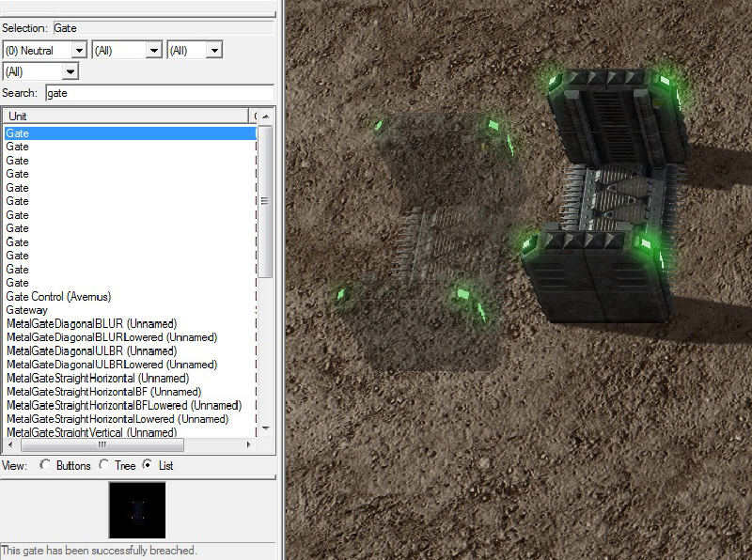Viewport: 752px width, 560px height.
Task: Choose the List view radio button
Action: [148, 464]
